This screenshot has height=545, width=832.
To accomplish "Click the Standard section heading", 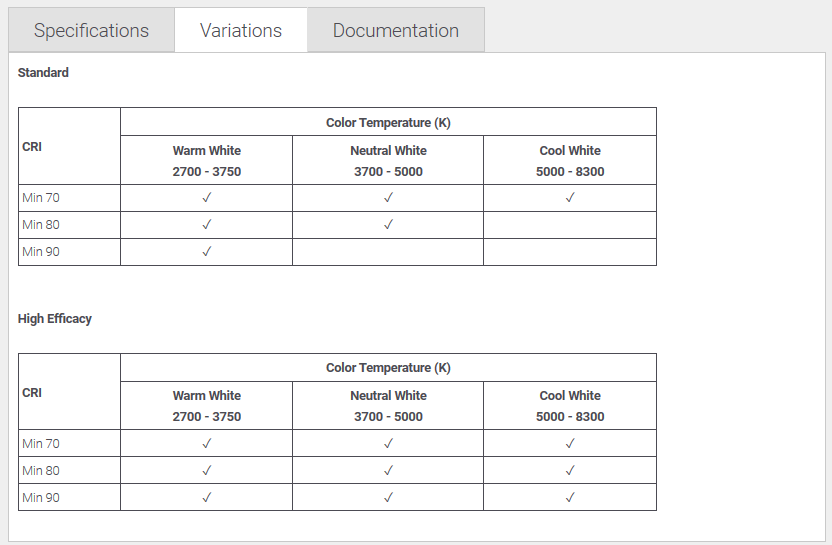I will [x=43, y=73].
